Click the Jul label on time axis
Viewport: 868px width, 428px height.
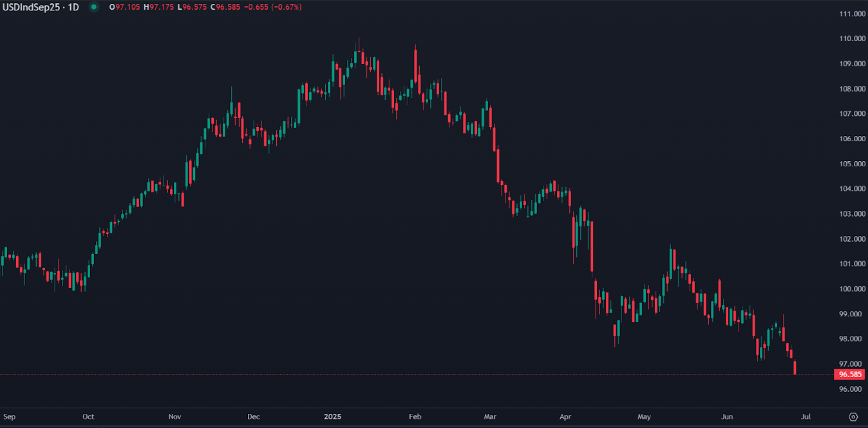pyautogui.click(x=807, y=417)
